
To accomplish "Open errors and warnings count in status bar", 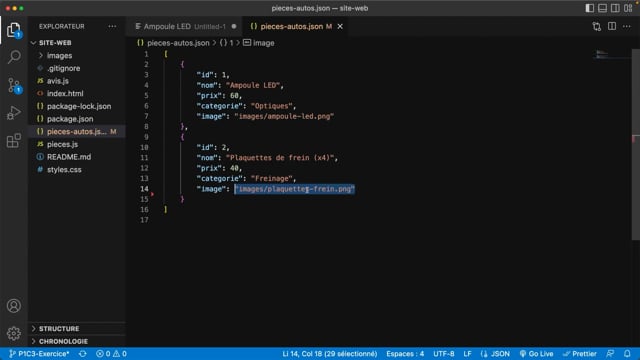I will tap(111, 353).
